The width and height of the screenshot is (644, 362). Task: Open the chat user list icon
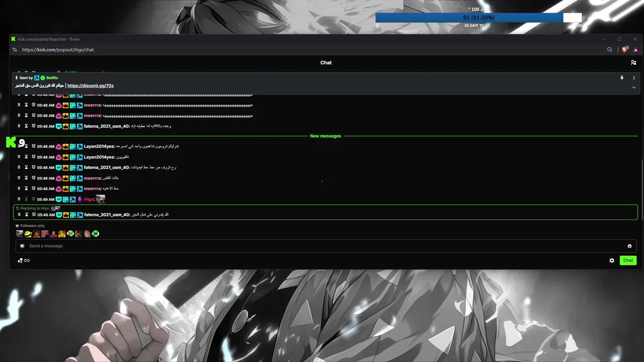(633, 62)
